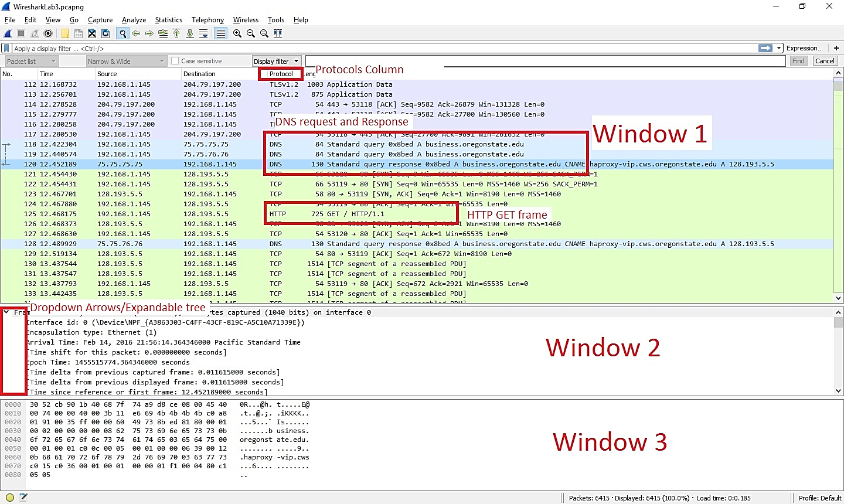This screenshot has width=844, height=504.
Task: Jump to the last packet
Action: [190, 33]
